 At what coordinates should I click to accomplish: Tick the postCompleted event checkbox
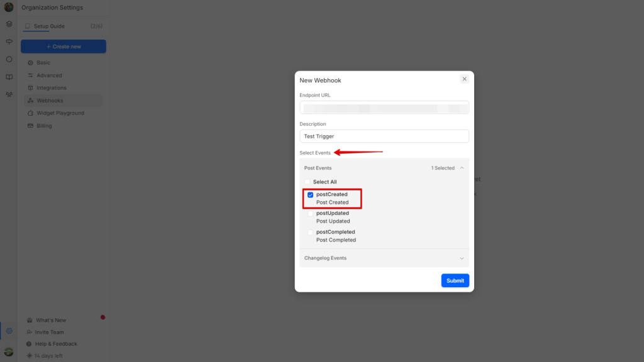(310, 233)
